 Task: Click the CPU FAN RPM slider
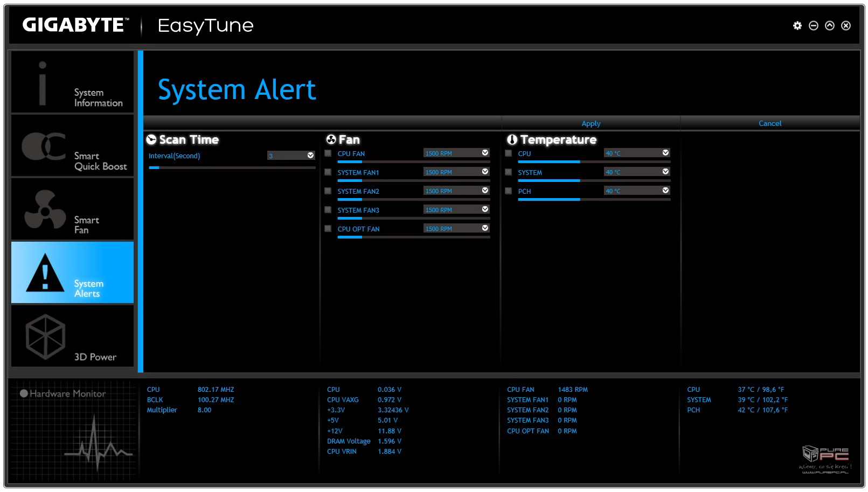(x=414, y=161)
